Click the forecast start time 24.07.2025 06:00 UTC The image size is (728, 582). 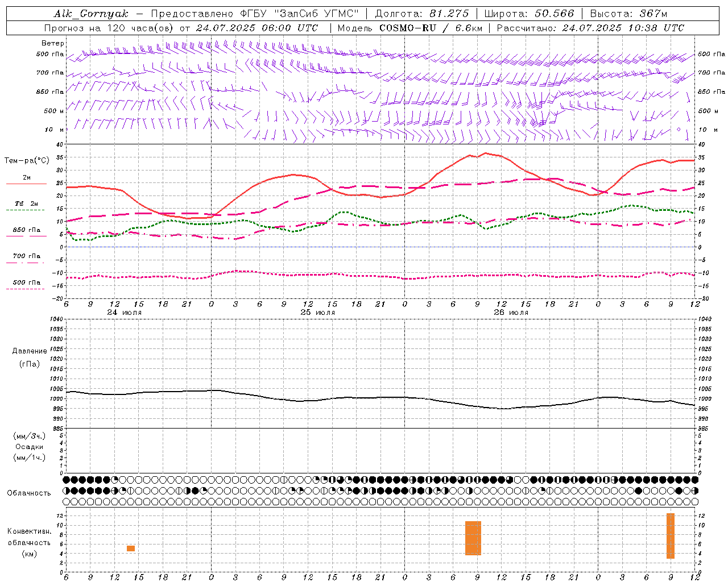coord(257,28)
